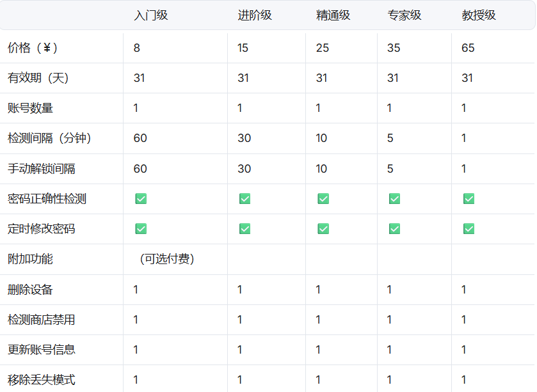
Task: Click the (可选付费) cell text
Action: [x=167, y=259]
